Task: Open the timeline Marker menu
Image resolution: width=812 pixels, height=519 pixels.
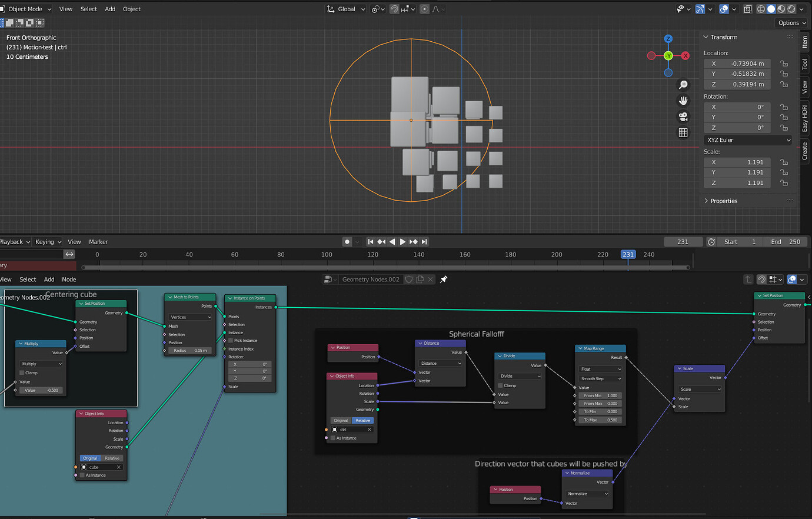Action: click(98, 242)
